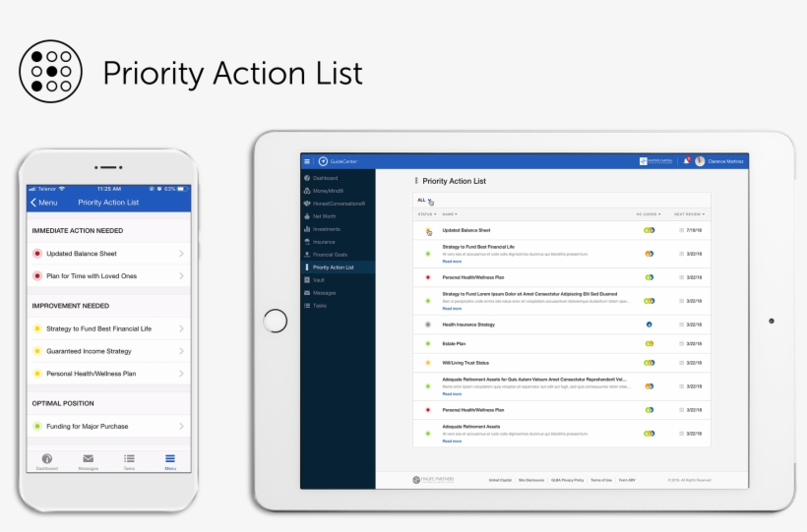Open notifications bell in tablet header
Image resolution: width=807 pixels, height=532 pixels.
click(x=686, y=161)
